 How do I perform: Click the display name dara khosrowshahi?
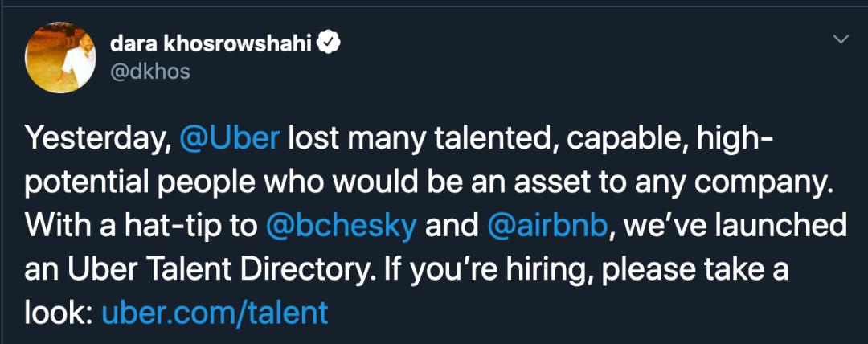(x=211, y=43)
